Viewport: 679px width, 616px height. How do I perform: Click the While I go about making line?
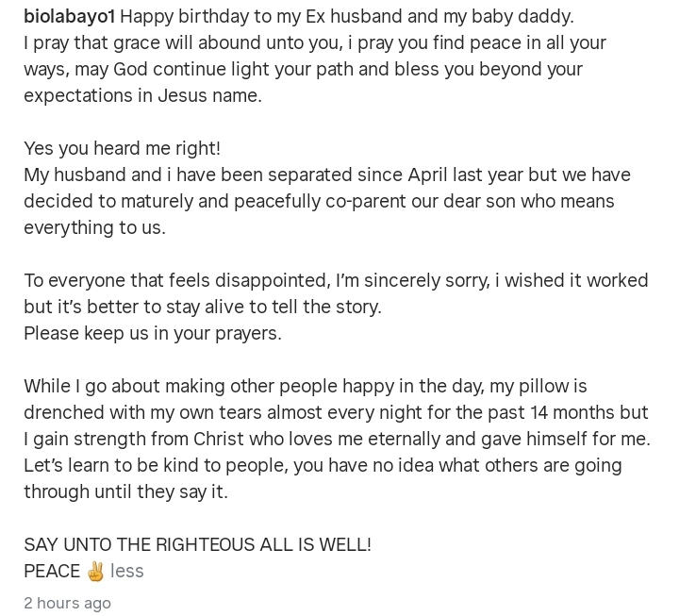306,386
